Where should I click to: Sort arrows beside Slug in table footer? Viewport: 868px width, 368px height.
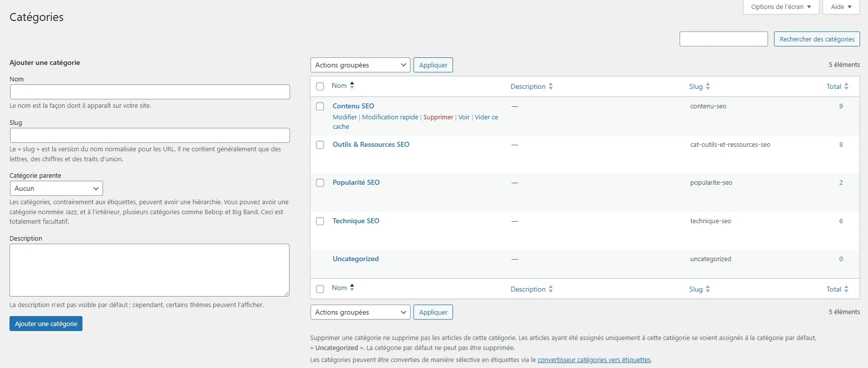tap(707, 289)
